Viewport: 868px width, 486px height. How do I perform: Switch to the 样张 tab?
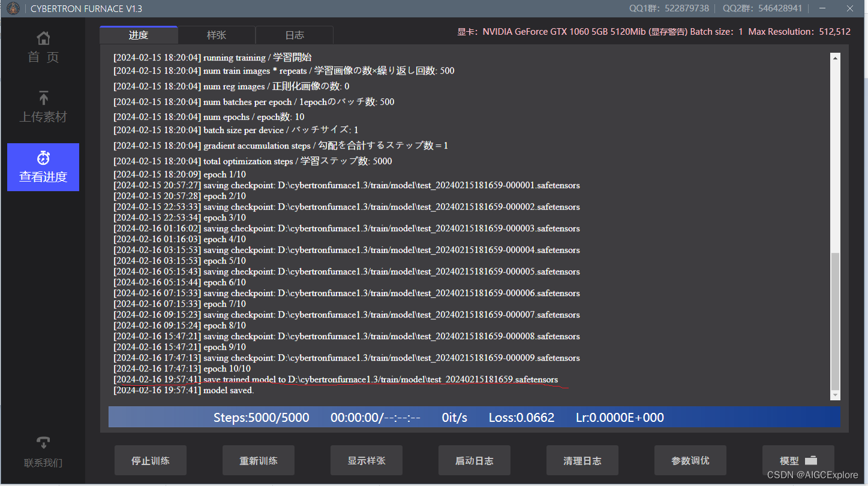[x=217, y=35]
